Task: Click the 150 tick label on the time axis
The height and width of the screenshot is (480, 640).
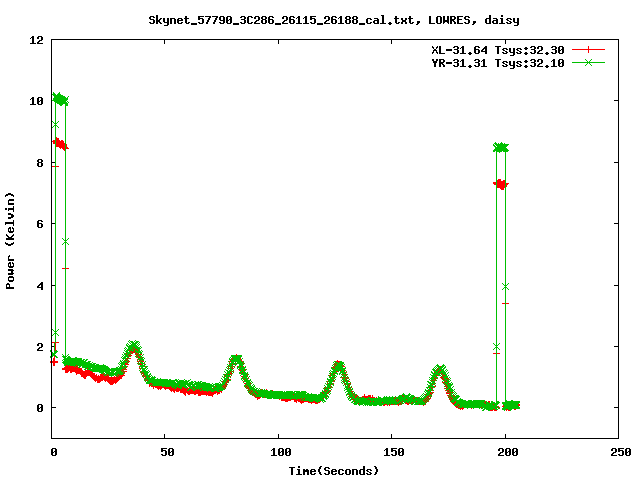Action: click(392, 453)
